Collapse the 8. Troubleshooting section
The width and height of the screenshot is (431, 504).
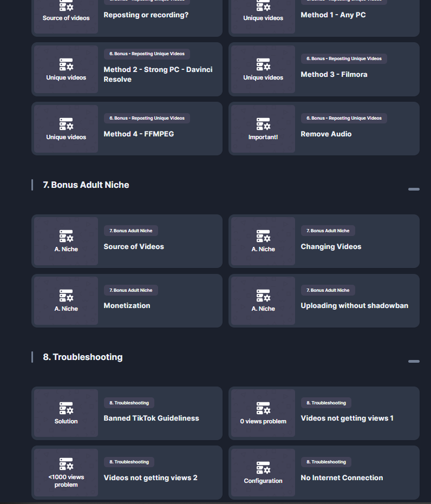point(414,361)
